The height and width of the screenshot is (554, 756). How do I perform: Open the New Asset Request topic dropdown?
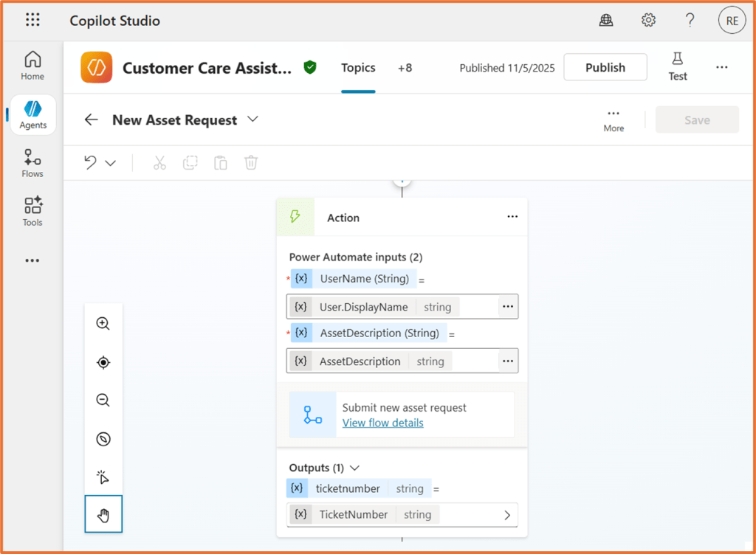[x=252, y=119]
